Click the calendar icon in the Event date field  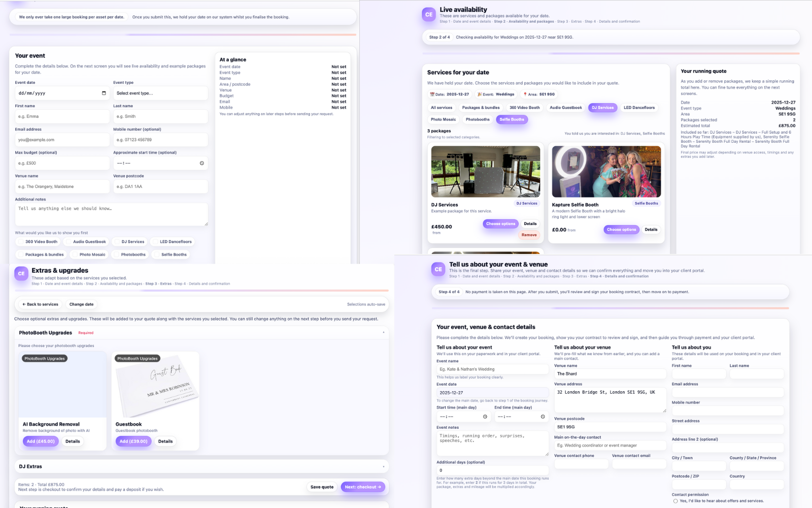104,93
